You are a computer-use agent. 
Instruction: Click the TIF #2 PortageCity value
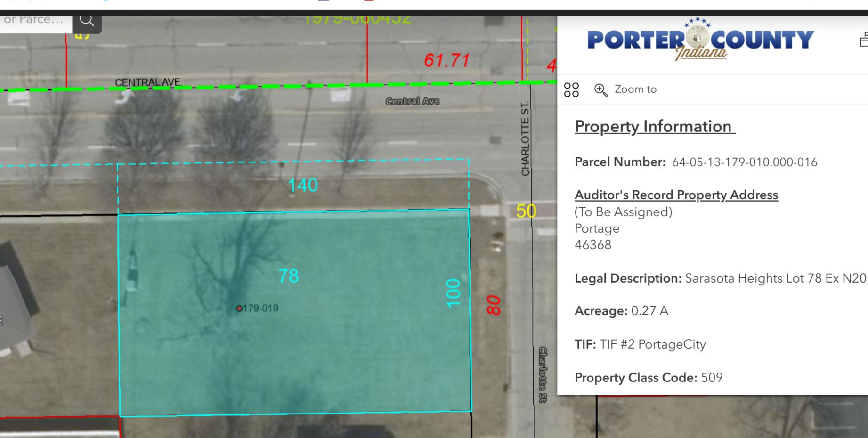(653, 345)
